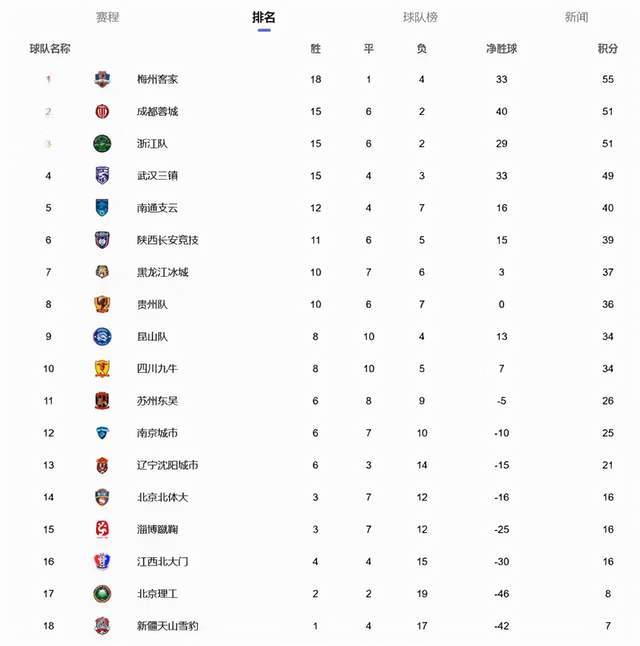Open the 辽宁沈阳城市 team row
Viewport: 640px width, 646px height.
[320, 465]
